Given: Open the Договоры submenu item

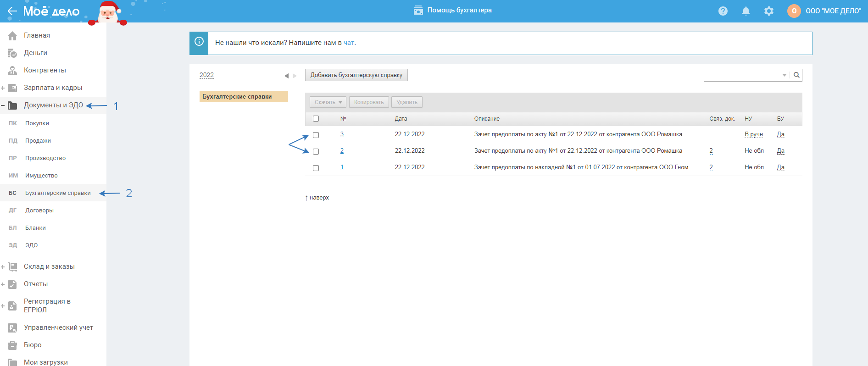Looking at the screenshot, I should [39, 211].
